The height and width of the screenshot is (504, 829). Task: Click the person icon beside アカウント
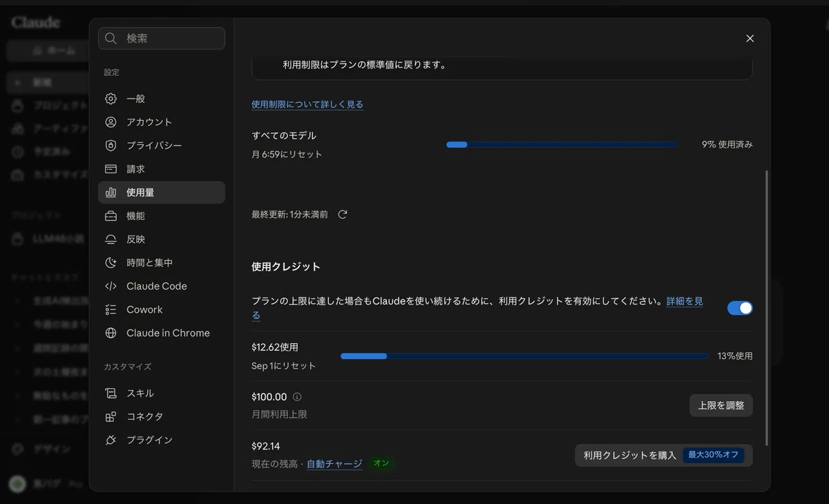(111, 122)
